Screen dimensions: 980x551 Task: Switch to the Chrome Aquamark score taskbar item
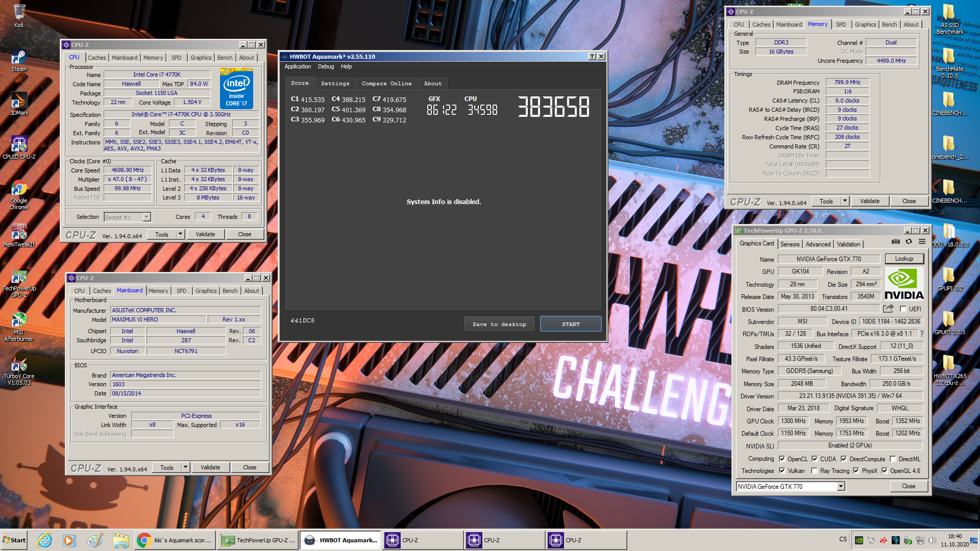pyautogui.click(x=175, y=540)
